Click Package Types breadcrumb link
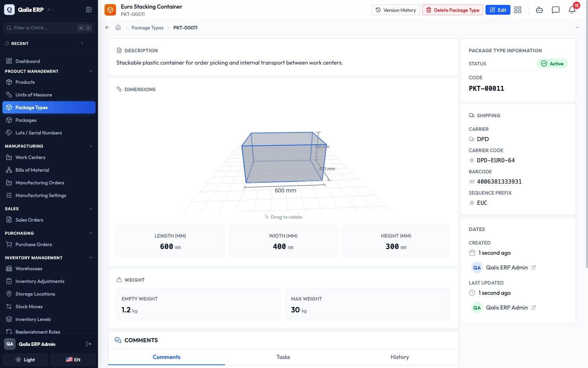The height and width of the screenshot is (368, 588). (147, 28)
